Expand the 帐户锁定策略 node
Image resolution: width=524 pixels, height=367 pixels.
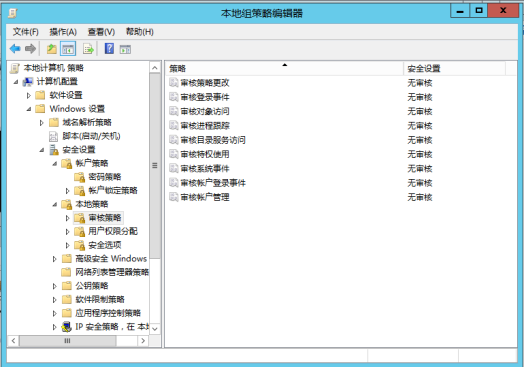point(68,191)
